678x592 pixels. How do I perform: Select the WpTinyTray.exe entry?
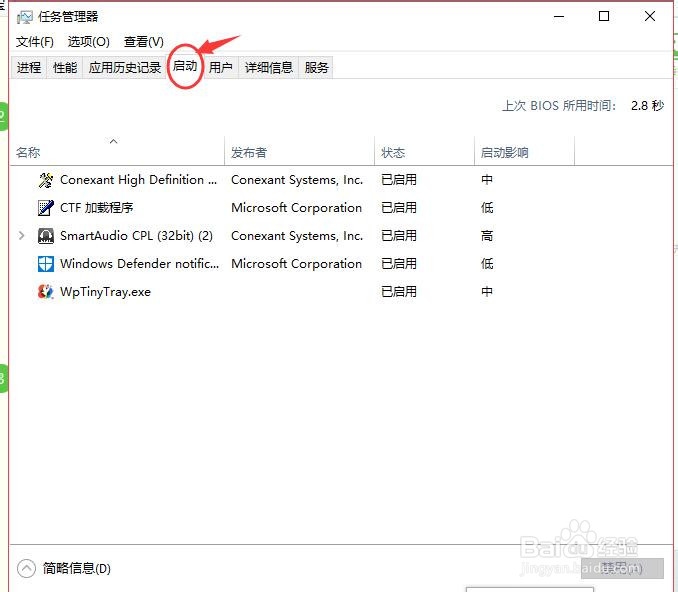tap(342, 292)
